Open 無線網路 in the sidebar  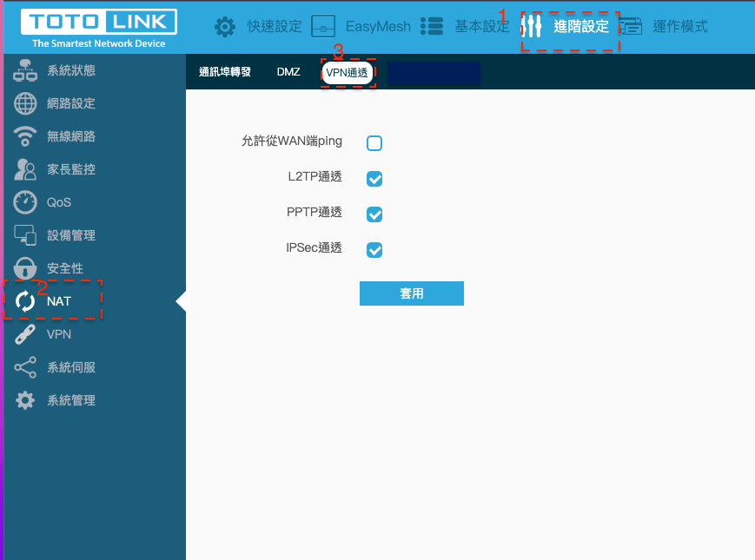point(71,136)
